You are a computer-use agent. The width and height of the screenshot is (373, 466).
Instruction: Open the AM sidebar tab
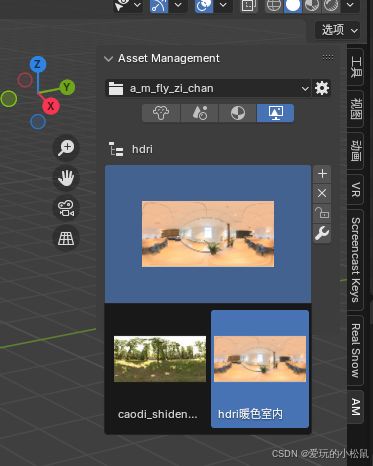pos(356,407)
